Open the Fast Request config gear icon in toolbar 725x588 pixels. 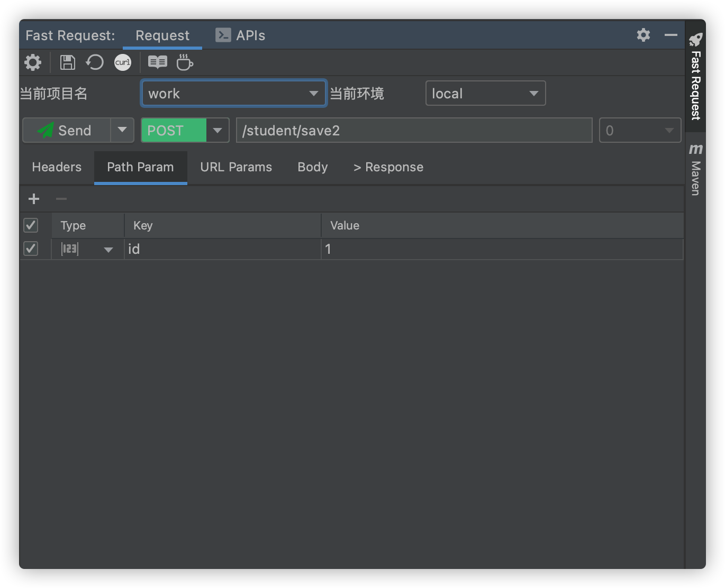pyautogui.click(x=33, y=62)
